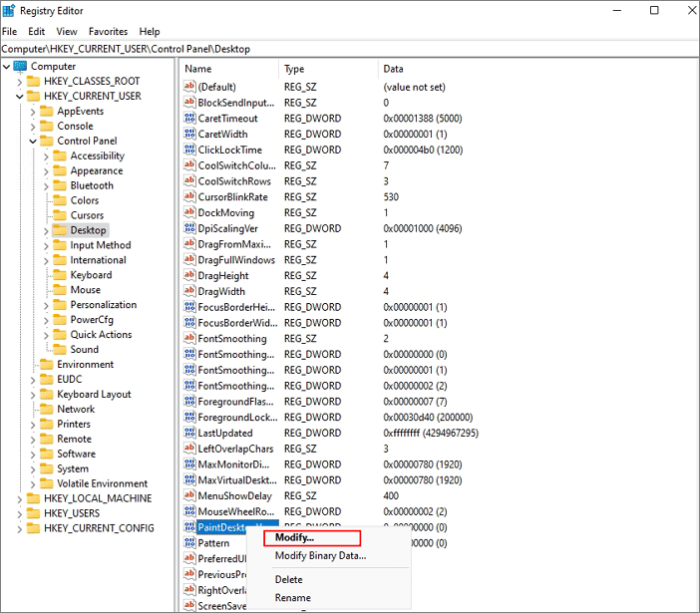
Task: Click the LastUpdated DWORD value icon
Action: 189,434
